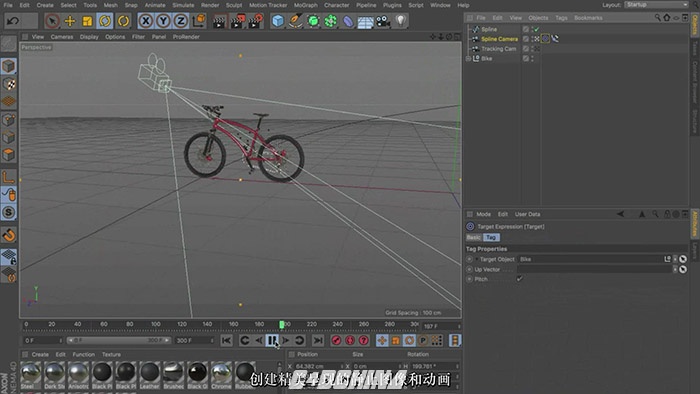This screenshot has height=394, width=700.
Task: Click the Enable Axis L icon
Action: point(8,177)
